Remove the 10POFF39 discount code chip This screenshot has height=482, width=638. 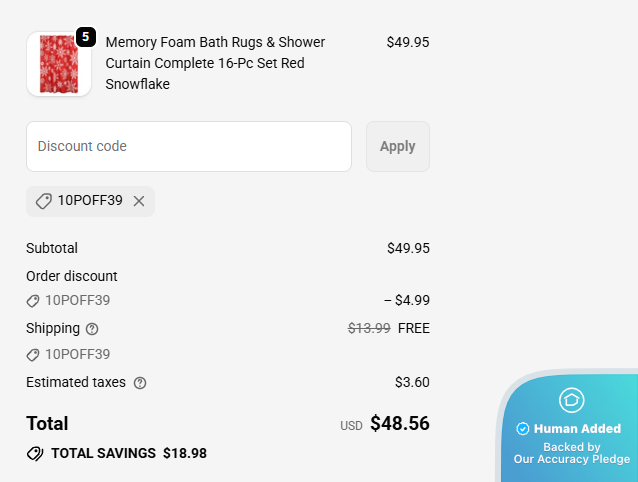pyautogui.click(x=139, y=201)
